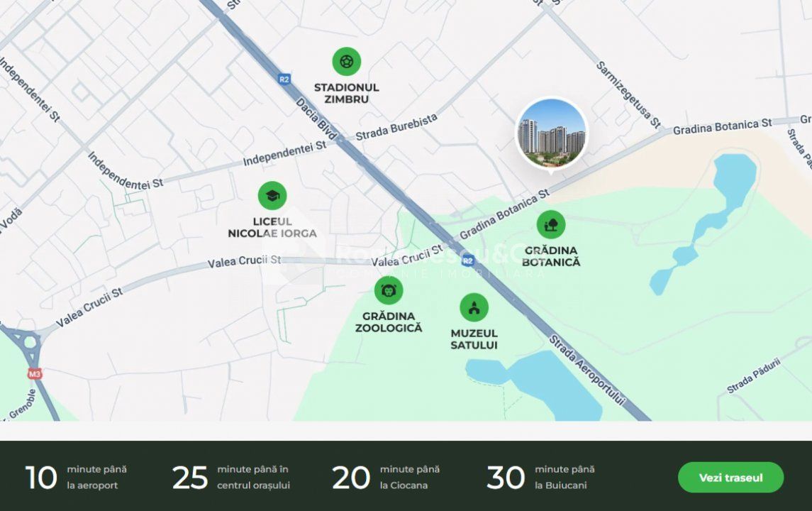Screen dimensions: 812x511
Task: Click the residential complex photo pin
Action: pos(552,134)
